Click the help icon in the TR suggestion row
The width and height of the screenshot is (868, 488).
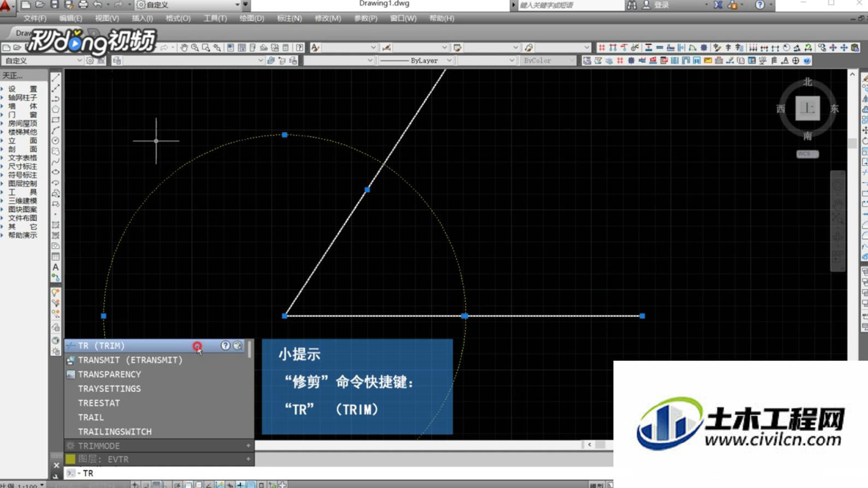(225, 345)
